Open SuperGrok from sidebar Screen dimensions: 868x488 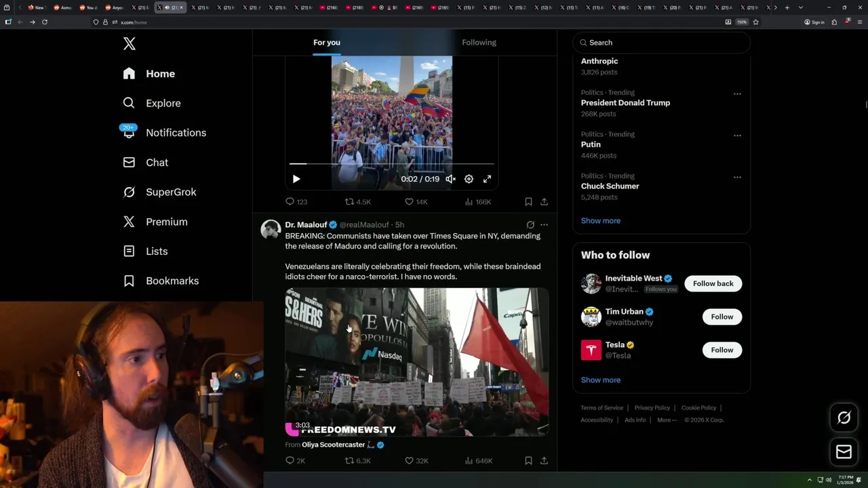pos(159,192)
